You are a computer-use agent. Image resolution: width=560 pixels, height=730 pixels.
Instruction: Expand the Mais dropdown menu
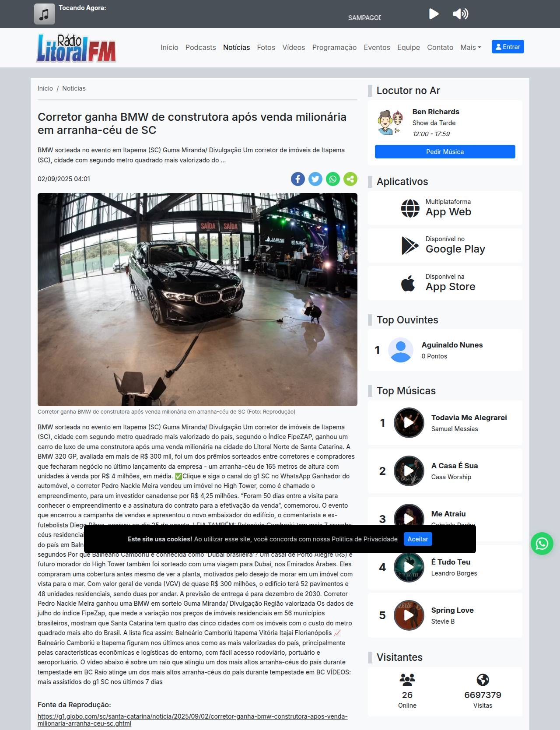[470, 47]
